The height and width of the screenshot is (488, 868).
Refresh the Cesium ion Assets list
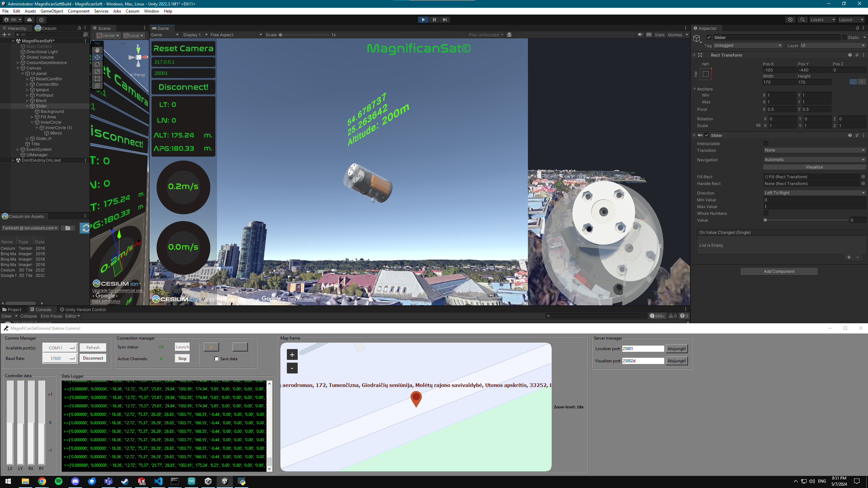(85, 228)
